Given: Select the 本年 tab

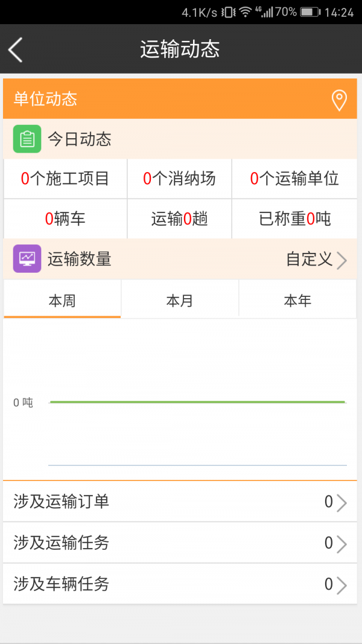Looking at the screenshot, I should [x=297, y=299].
